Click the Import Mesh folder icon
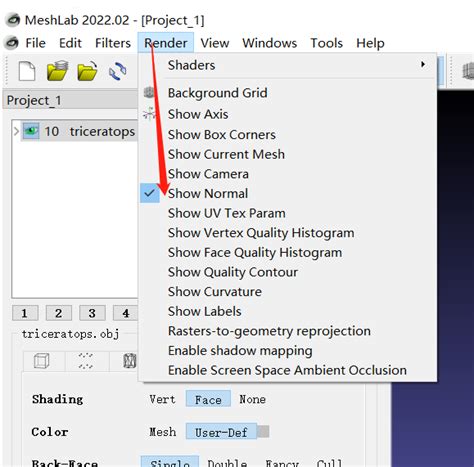The height and width of the screenshot is (467, 474). click(87, 71)
